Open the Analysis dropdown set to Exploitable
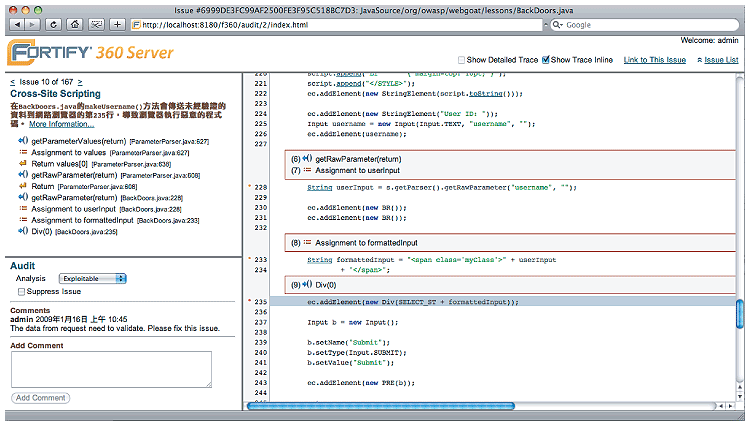The image size is (750, 426). point(92,278)
